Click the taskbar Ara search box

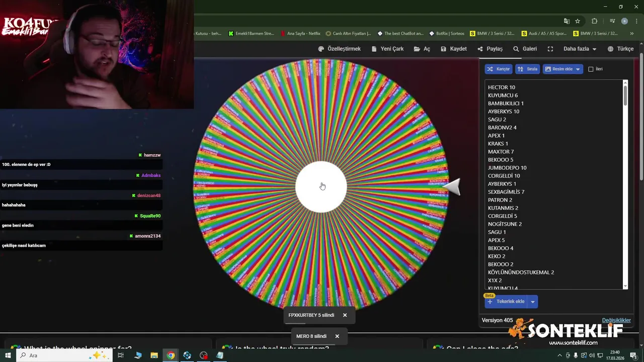[64, 355]
